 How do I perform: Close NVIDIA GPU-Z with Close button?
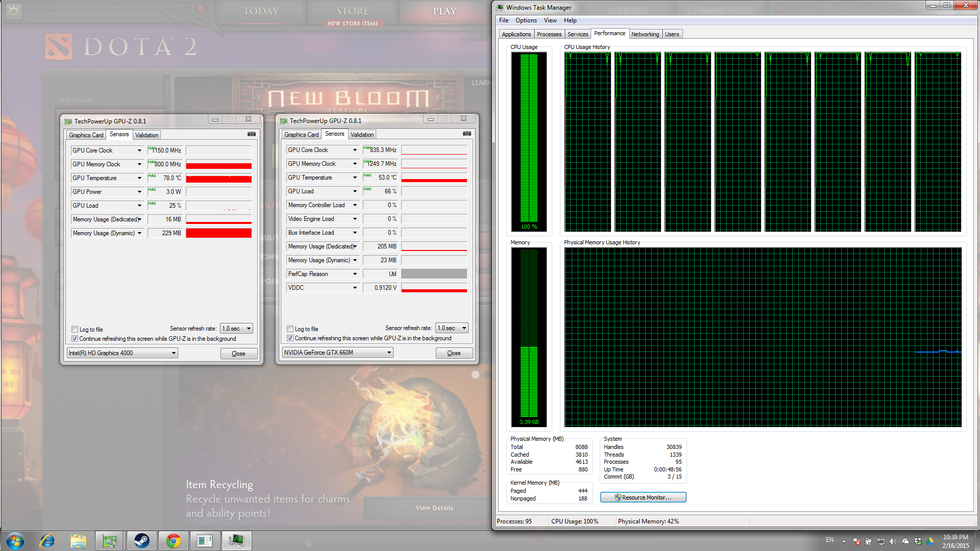(x=454, y=353)
